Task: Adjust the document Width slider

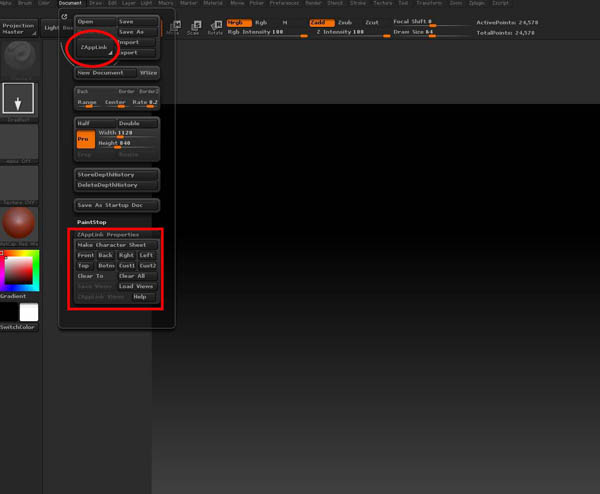Action: 127,133
